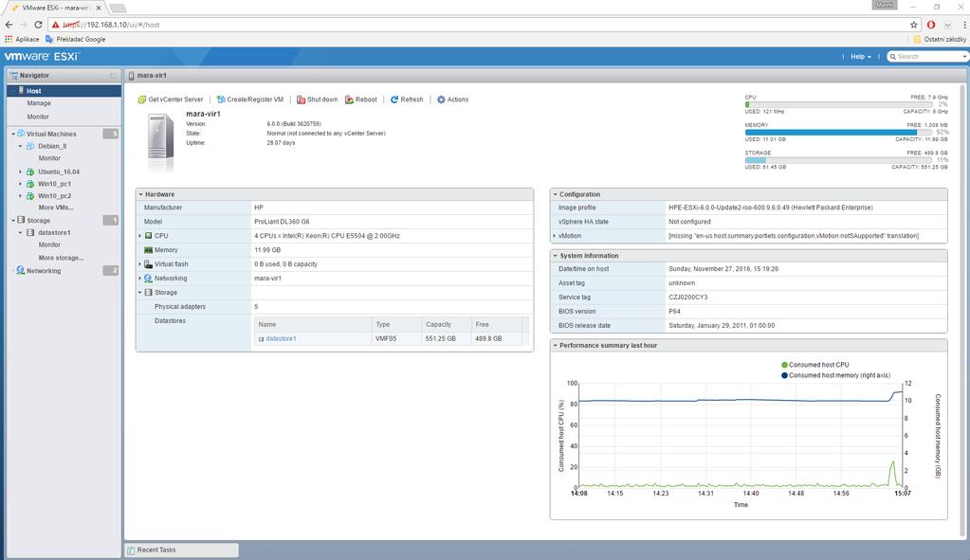Sort datastores by the Free column
The height and width of the screenshot is (560, 970).
point(496,324)
